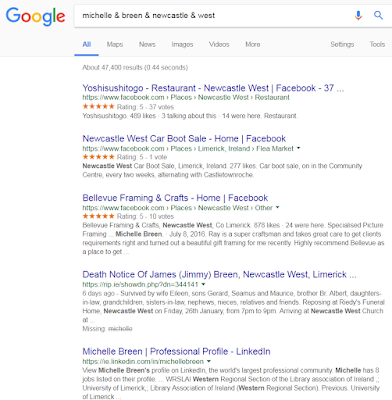The image size is (392, 400).
Task: Focus the search query input field
Action: click(213, 15)
